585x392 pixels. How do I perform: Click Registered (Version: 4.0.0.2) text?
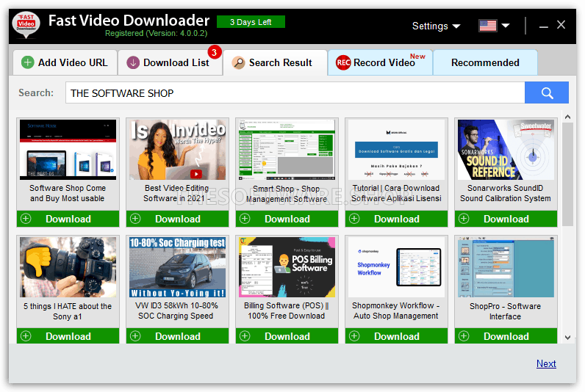coord(156,33)
